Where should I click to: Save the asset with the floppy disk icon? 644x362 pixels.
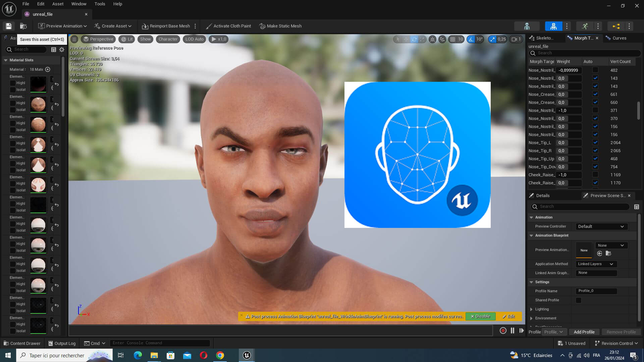pyautogui.click(x=9, y=26)
